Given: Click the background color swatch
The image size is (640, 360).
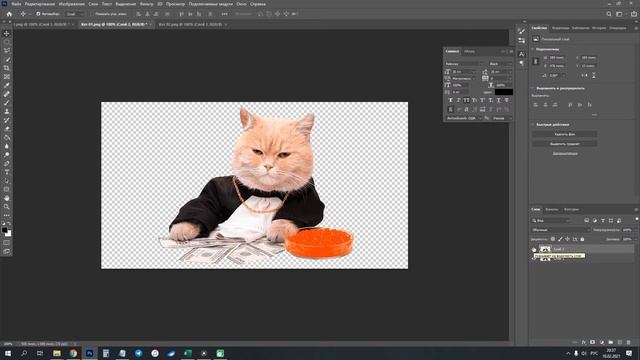Looking at the screenshot, I should (x=8, y=234).
